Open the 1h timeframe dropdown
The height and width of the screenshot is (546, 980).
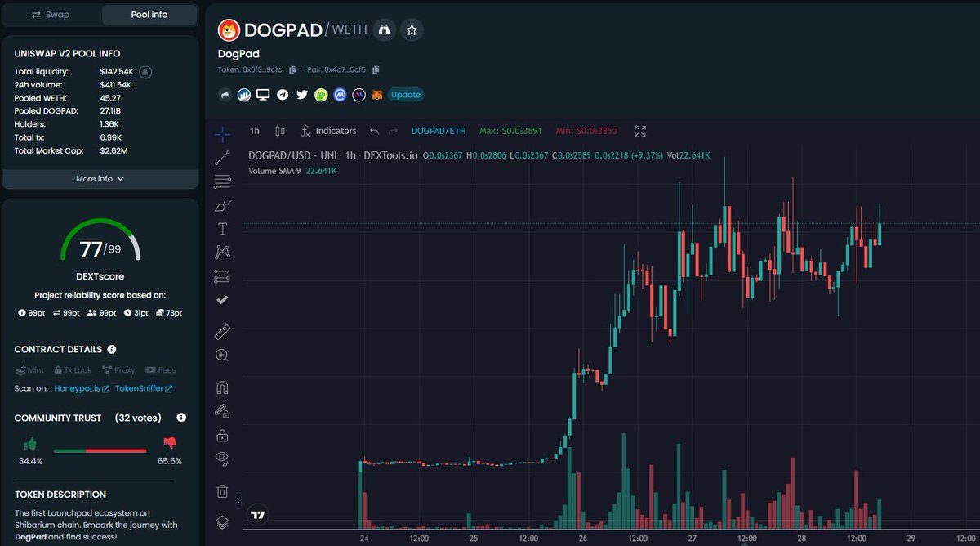coord(253,131)
